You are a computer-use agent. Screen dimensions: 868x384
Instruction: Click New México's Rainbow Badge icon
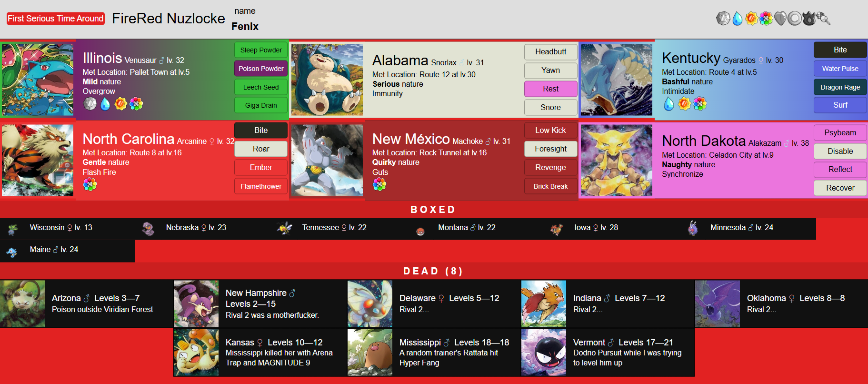(x=379, y=184)
